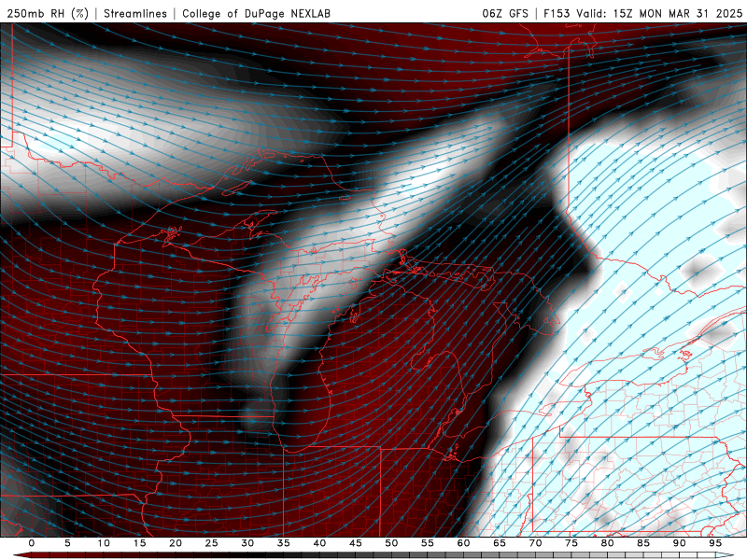Click the "0" label on the color scale
Viewport: 747px width, 560px height.
32,543
